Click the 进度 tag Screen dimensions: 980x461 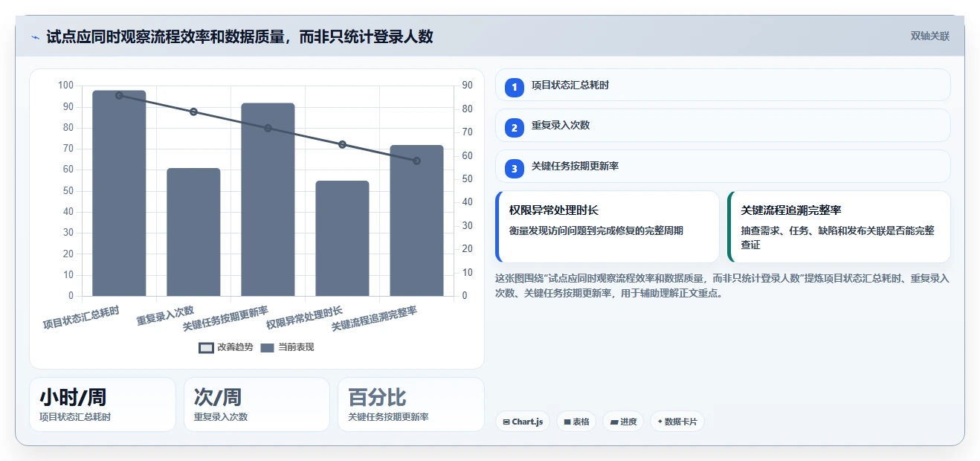(623, 422)
